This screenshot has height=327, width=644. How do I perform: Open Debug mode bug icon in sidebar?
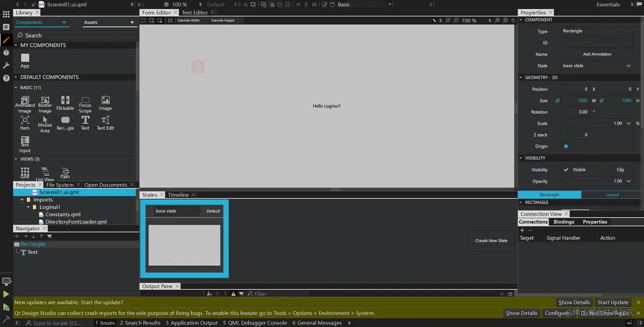pyautogui.click(x=6, y=52)
